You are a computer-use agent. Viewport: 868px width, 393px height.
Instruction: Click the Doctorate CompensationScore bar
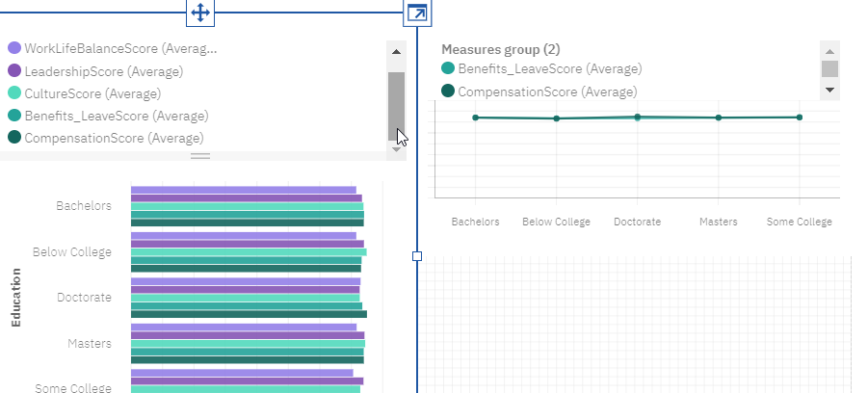(250, 314)
